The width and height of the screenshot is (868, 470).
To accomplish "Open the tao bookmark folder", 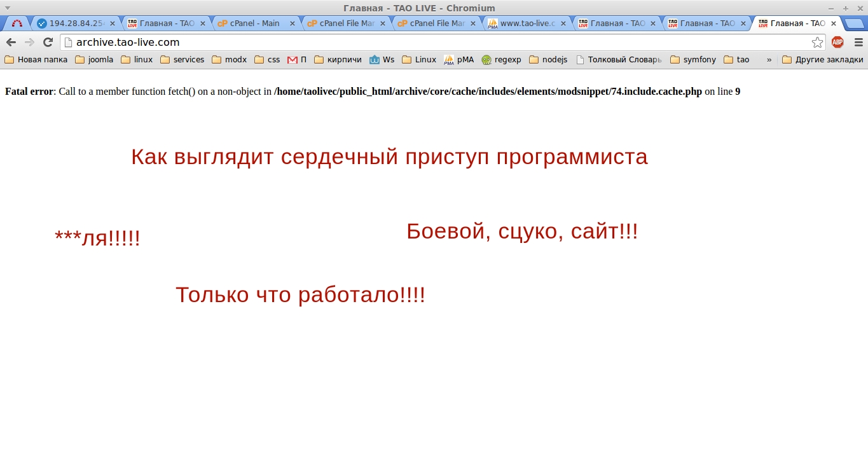I will (736, 60).
